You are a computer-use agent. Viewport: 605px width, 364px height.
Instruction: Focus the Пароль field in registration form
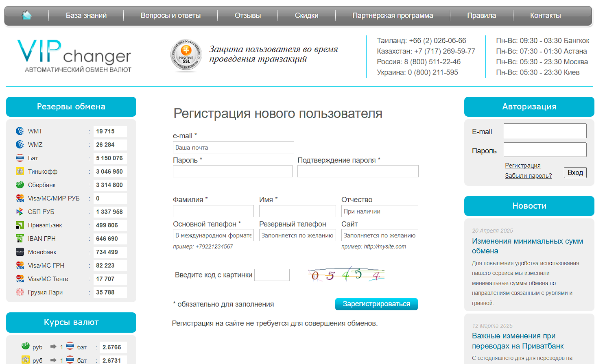[x=233, y=171]
